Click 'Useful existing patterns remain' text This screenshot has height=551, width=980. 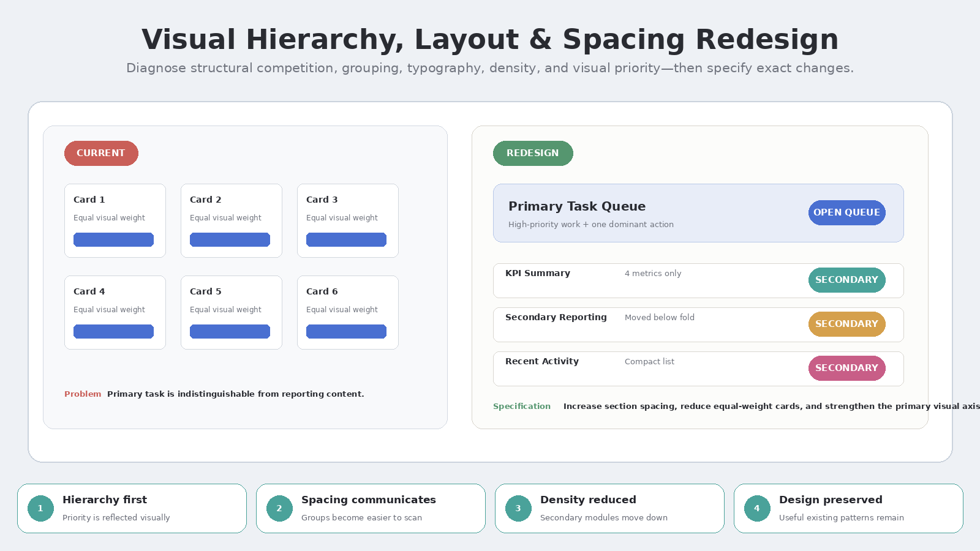pyautogui.click(x=842, y=518)
